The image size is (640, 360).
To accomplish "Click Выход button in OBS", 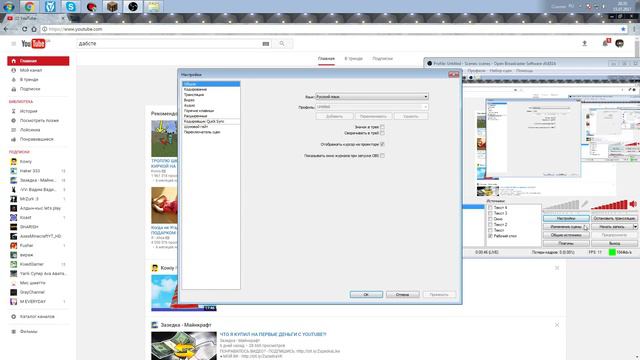I will (614, 243).
